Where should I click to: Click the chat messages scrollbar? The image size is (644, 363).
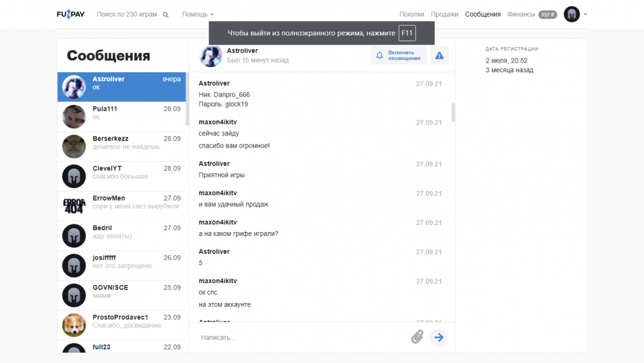pos(453,112)
